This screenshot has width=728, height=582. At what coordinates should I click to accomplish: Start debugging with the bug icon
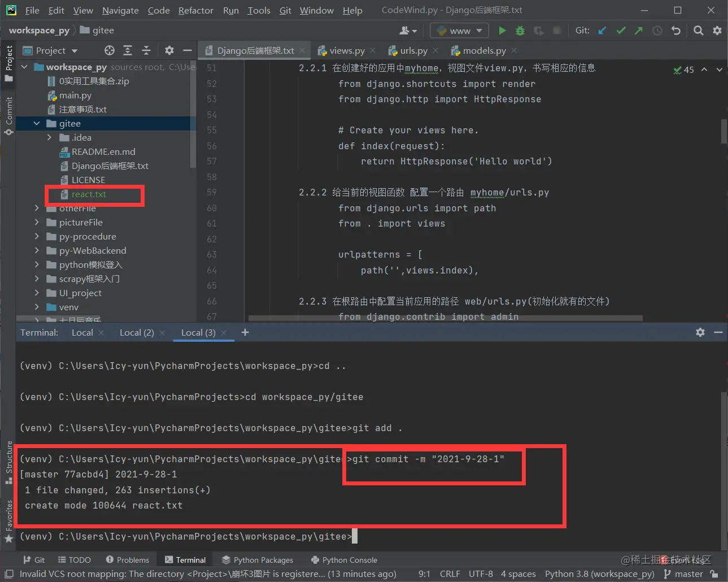tap(520, 31)
